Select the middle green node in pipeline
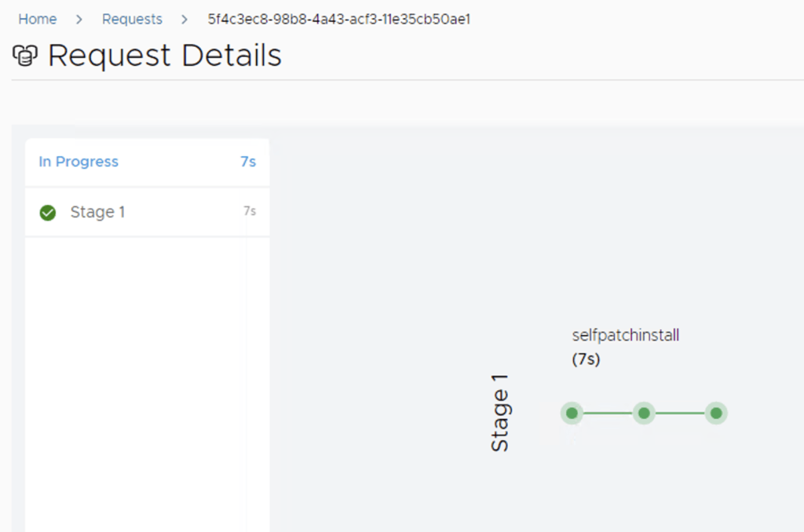Screen dimensions: 804x532 644,413
